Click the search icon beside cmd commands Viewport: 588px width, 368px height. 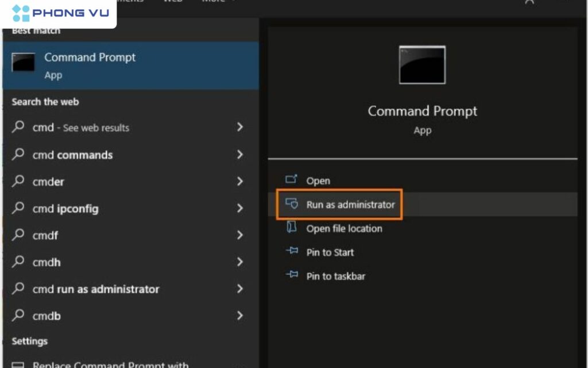[19, 155]
